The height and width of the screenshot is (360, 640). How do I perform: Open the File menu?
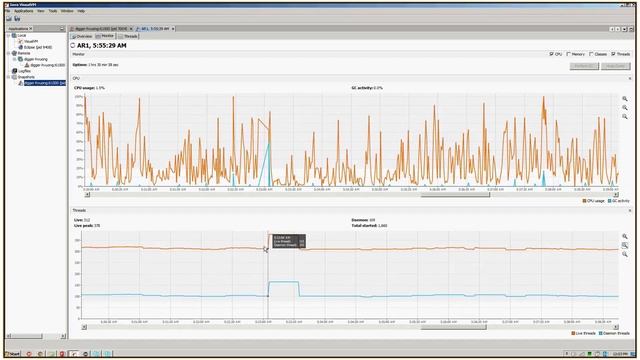(x=8, y=11)
